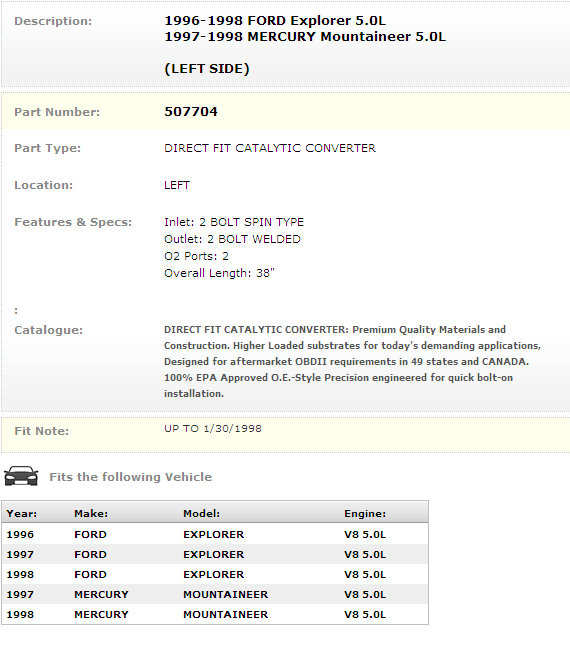Viewport: 570px width, 646px height.
Task: Select the 1997 Mercury Mountaineer row
Action: 215,594
